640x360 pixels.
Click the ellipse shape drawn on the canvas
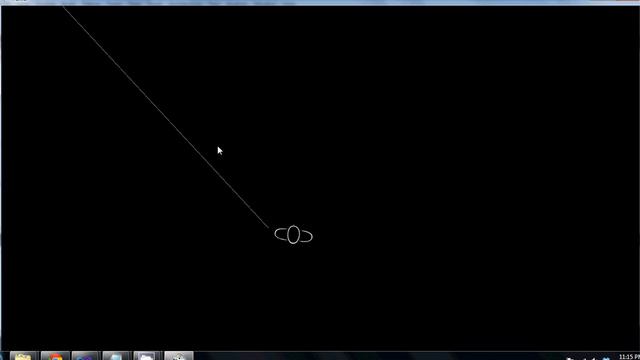293,235
